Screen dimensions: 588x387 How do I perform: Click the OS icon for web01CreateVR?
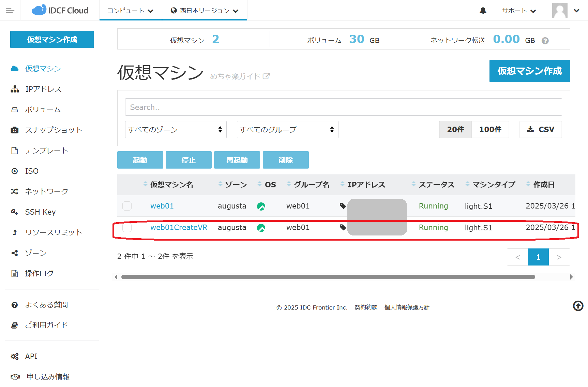click(261, 228)
